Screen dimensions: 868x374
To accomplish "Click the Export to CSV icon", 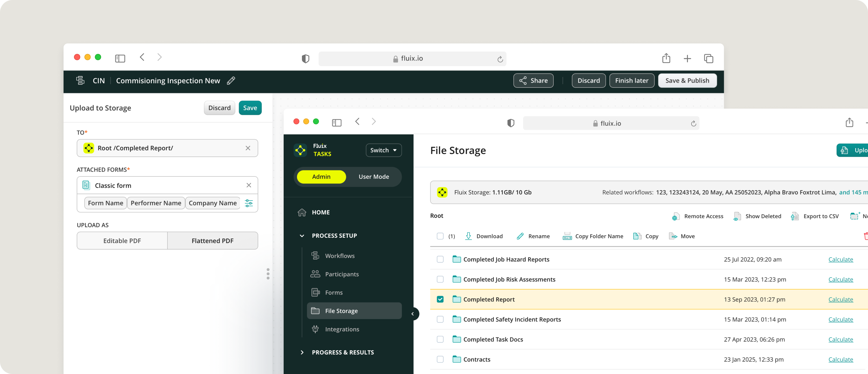I will [x=795, y=217].
